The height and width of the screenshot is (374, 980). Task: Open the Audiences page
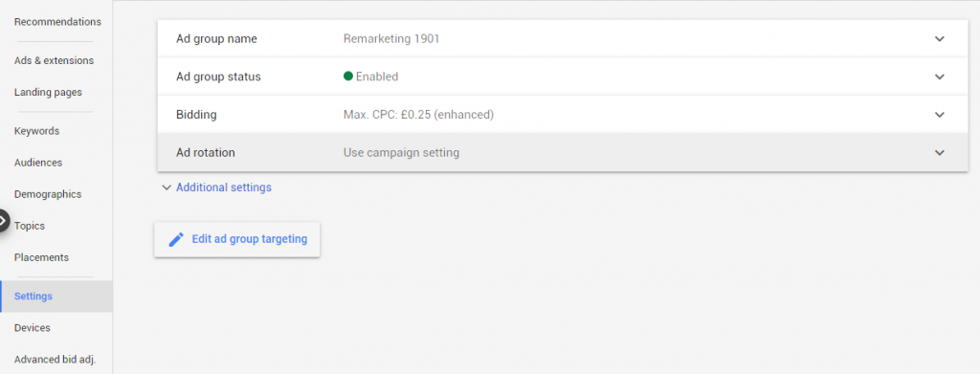[x=38, y=163]
